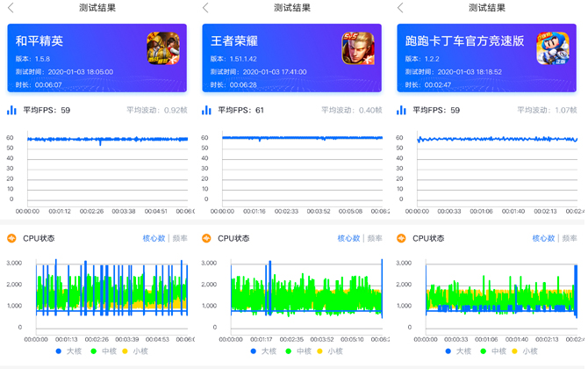The image size is (588, 369).
Task: Go back from the 王者荣耀 test result screen
Action: [205, 8]
